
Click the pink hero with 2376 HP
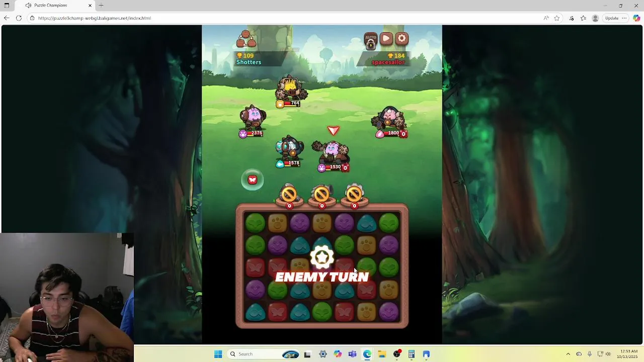click(253, 118)
